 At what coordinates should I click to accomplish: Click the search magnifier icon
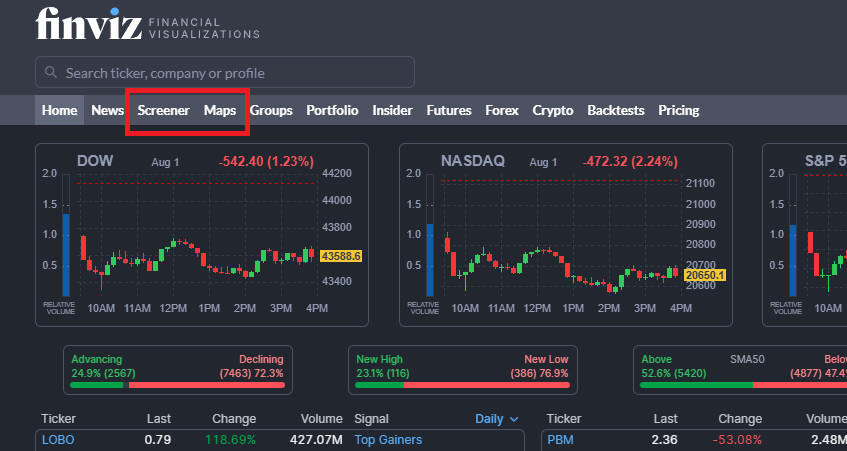coord(50,73)
